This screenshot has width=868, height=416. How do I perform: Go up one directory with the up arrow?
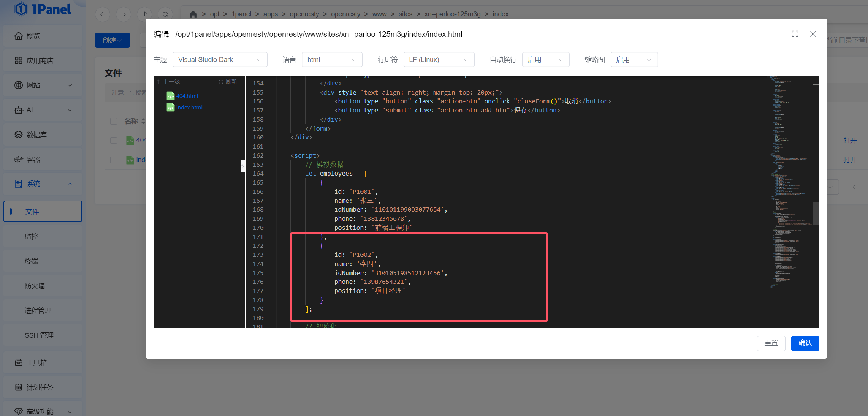coord(144,14)
